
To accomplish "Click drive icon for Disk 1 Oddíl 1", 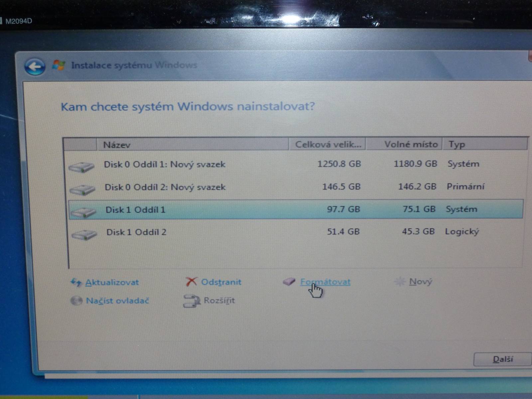I will tap(83, 212).
